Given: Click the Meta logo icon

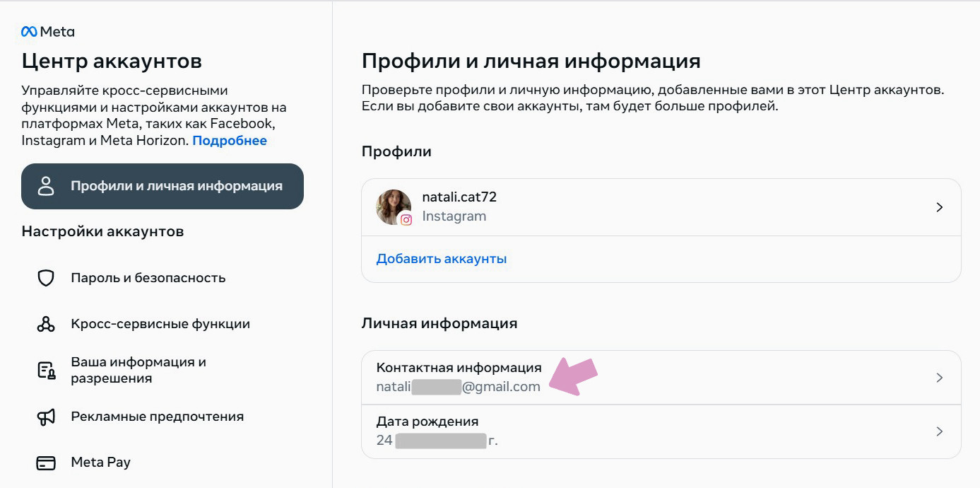Looking at the screenshot, I should point(31,30).
